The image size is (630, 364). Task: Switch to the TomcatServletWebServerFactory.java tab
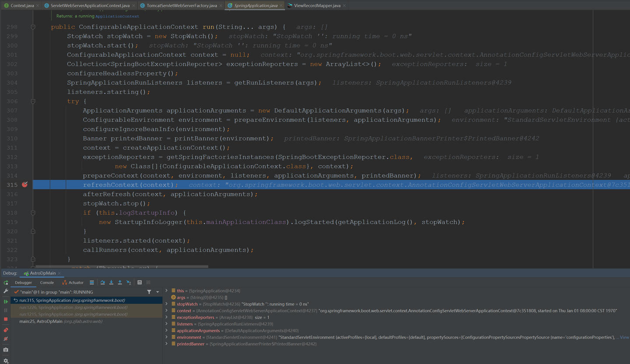[182, 6]
